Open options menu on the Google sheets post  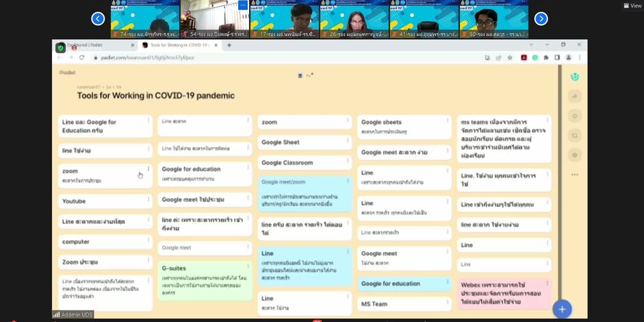coord(448,120)
